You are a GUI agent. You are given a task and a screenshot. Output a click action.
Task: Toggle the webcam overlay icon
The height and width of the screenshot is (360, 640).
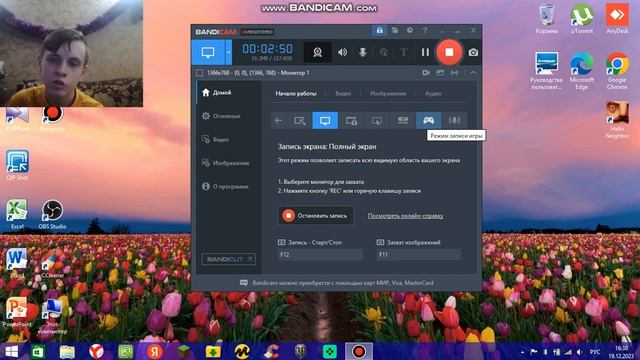(x=318, y=52)
